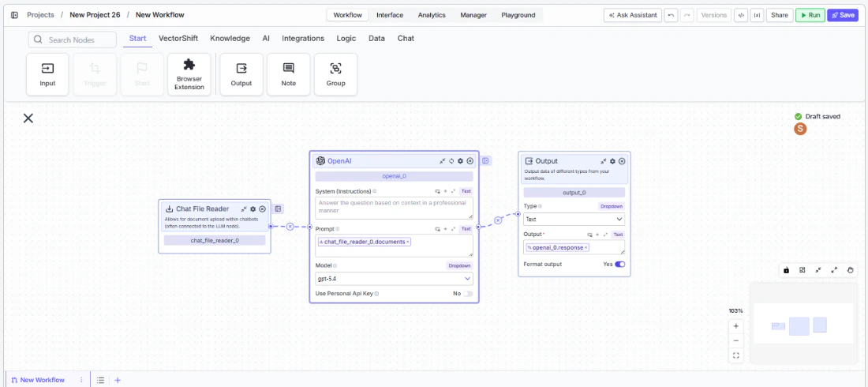The image size is (868, 387).
Task: Open the Type dropdown showing Text
Action: click(x=574, y=219)
